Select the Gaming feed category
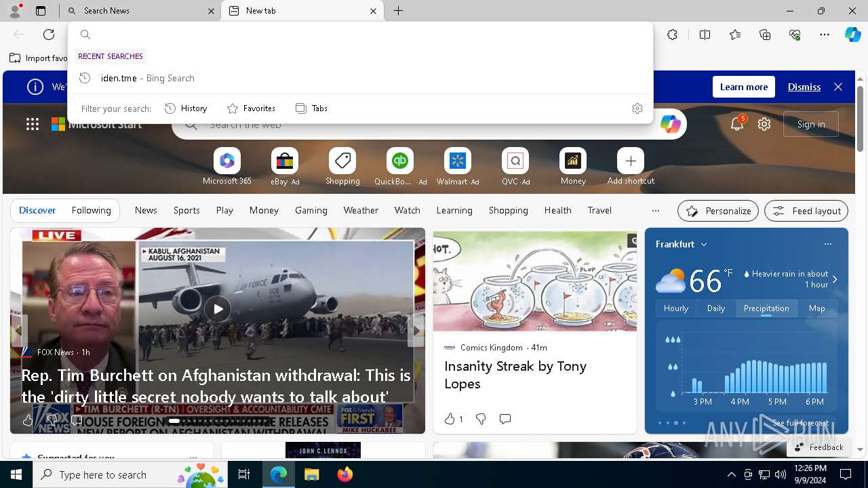The image size is (868, 488). pos(311,211)
